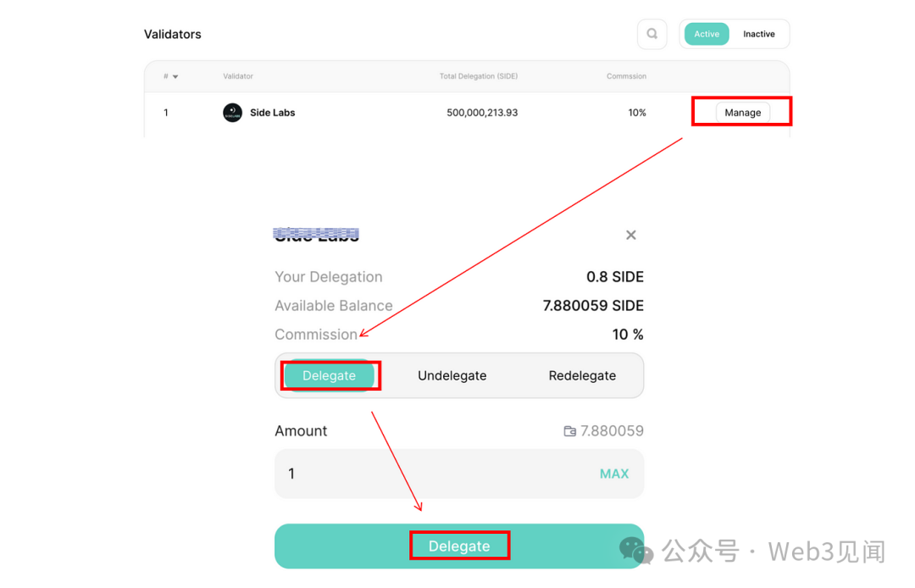Close the Side Labs delegation dialog
The image size is (915, 588).
point(631,235)
